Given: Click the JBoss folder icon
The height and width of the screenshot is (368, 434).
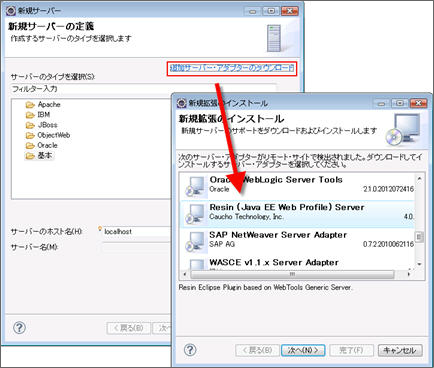Looking at the screenshot, I should pos(30,125).
